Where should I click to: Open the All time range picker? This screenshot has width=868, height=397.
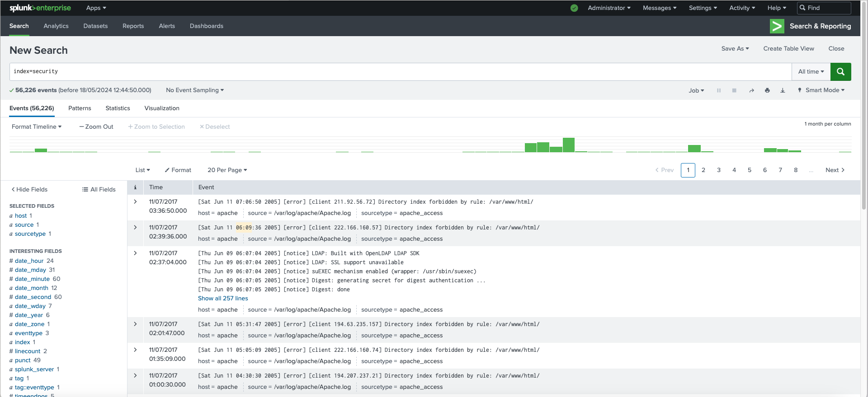tap(811, 71)
